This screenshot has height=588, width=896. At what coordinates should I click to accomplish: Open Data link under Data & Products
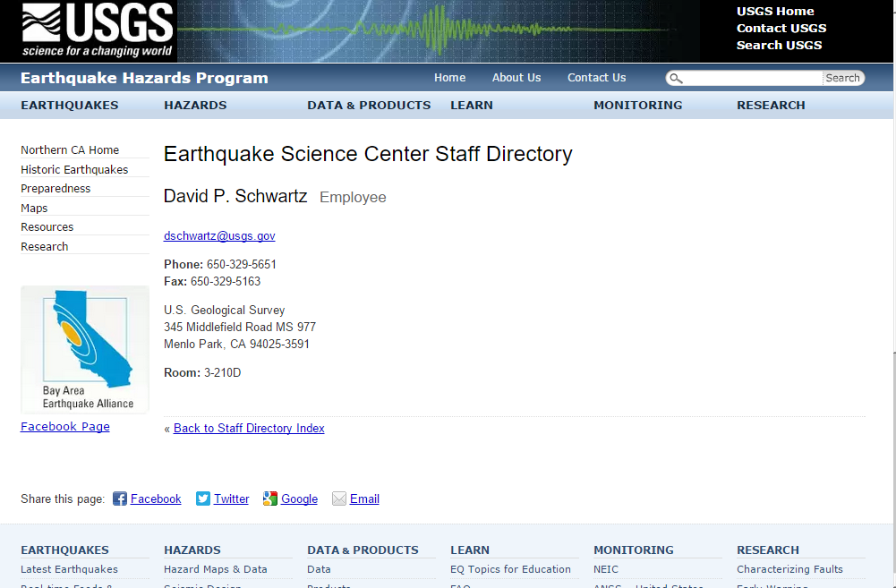pos(319,570)
